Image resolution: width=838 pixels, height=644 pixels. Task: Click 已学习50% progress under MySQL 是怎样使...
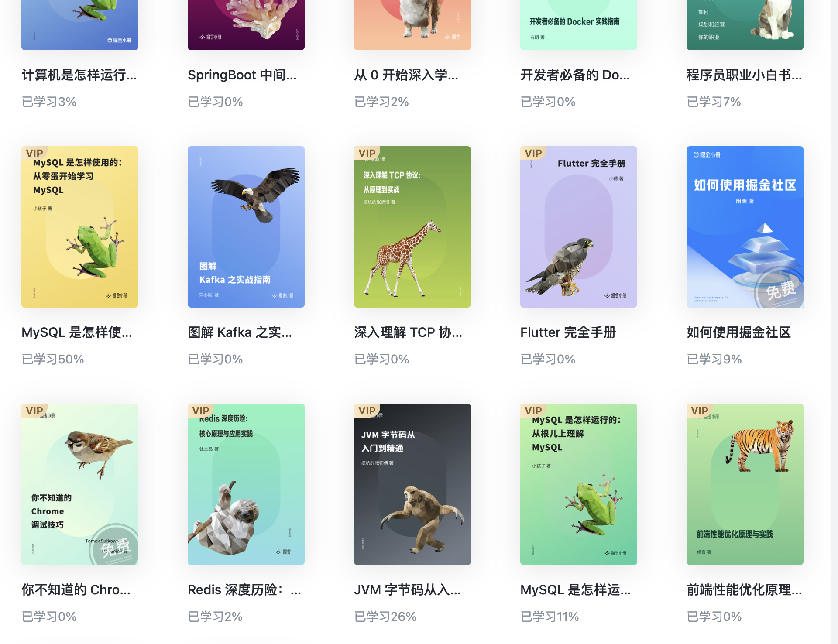(x=53, y=359)
